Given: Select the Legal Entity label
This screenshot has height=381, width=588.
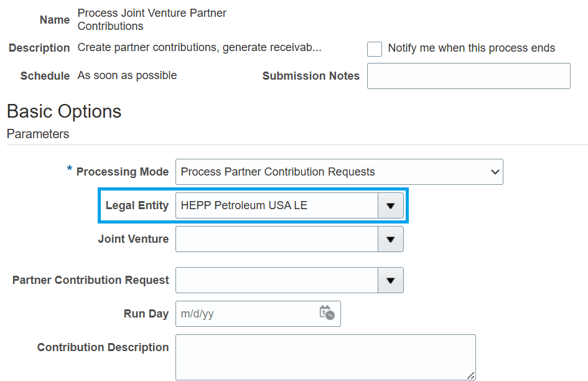Looking at the screenshot, I should click(x=137, y=205).
